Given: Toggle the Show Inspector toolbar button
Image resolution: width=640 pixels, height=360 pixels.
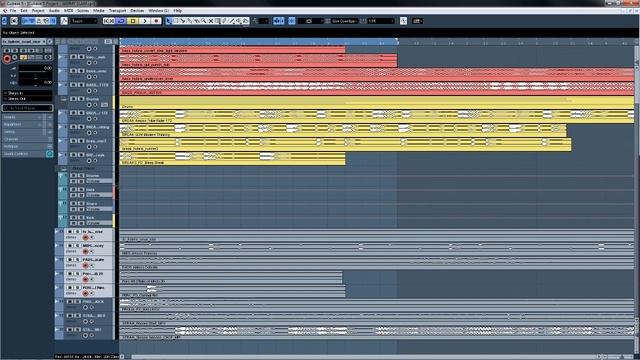Looking at the screenshot, I should tap(25, 21).
